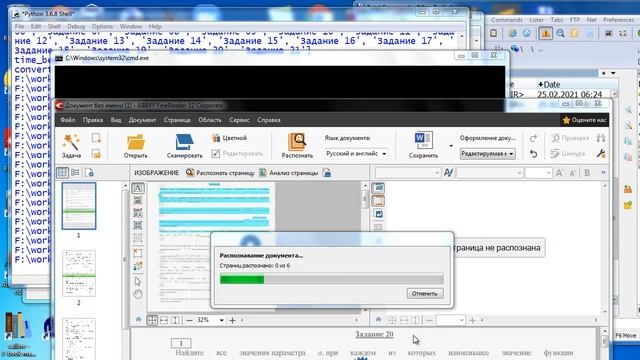Open the Сохранить format dropdown arrow

pos(451,146)
